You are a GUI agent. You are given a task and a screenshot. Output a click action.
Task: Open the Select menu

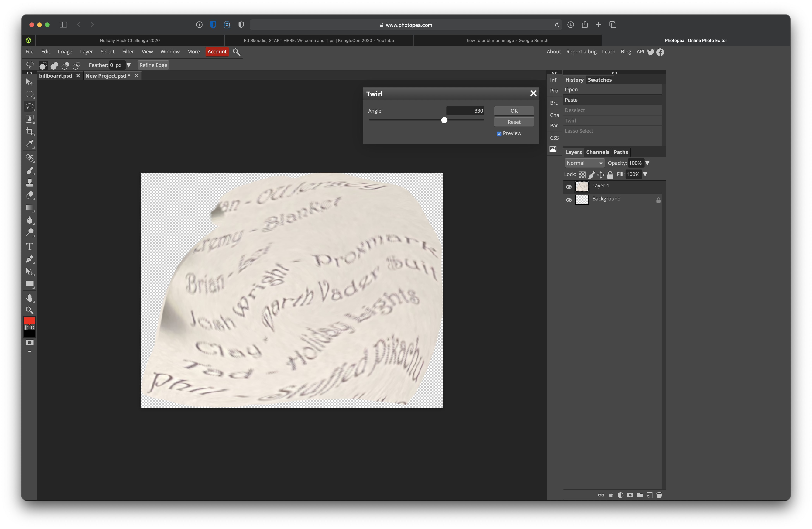point(107,51)
